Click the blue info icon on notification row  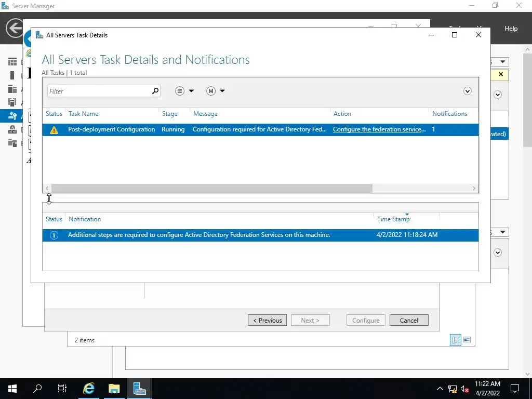coord(54,235)
